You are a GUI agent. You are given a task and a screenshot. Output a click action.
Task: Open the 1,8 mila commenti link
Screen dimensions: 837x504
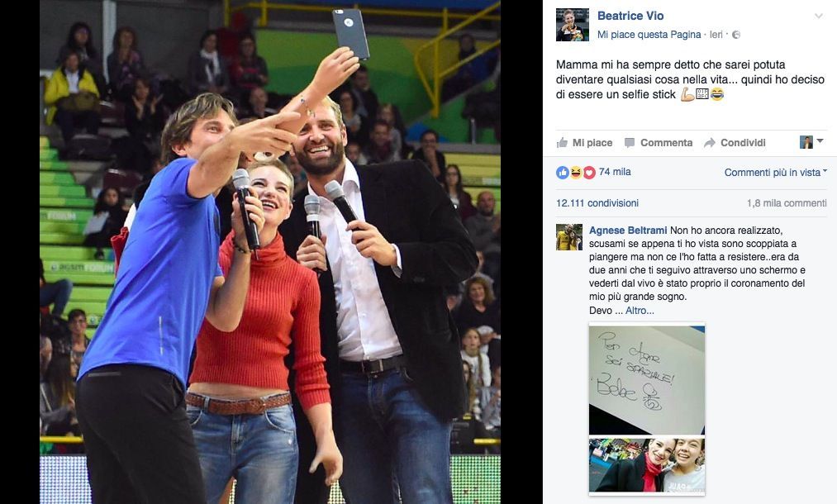(x=787, y=203)
